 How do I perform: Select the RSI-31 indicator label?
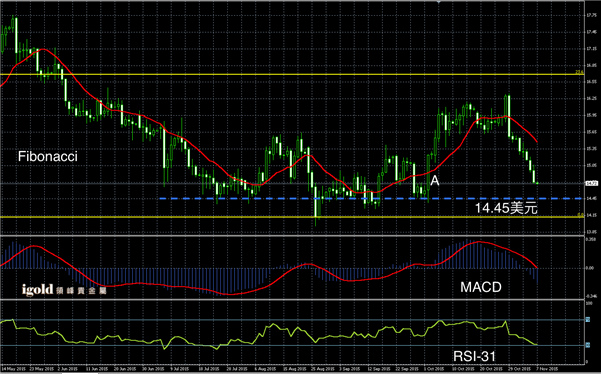[x=475, y=356]
